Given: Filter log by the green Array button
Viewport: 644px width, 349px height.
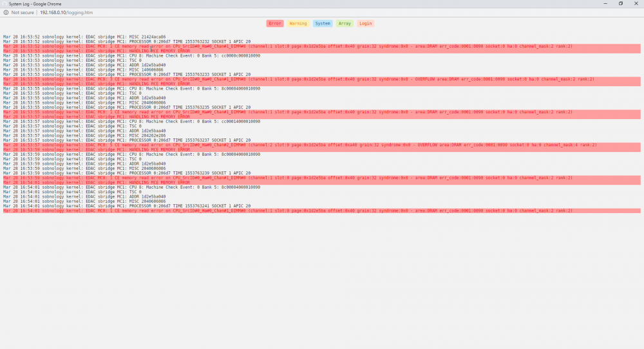Looking at the screenshot, I should [x=345, y=23].
